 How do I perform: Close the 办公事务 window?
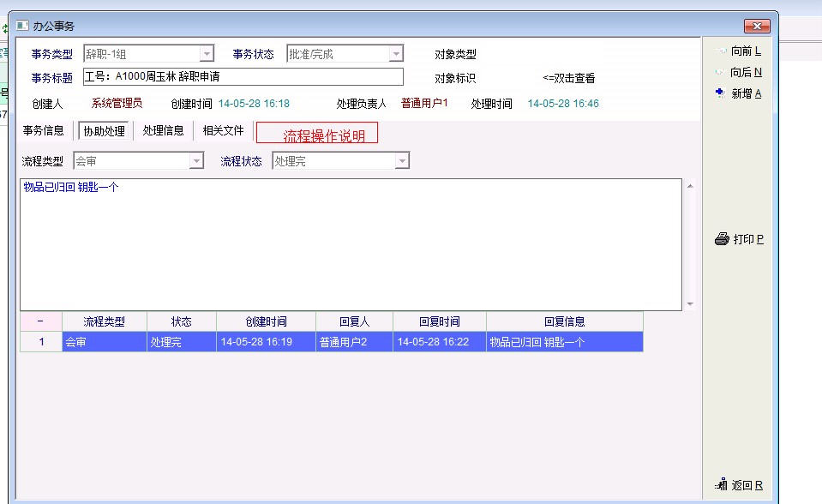tap(757, 26)
